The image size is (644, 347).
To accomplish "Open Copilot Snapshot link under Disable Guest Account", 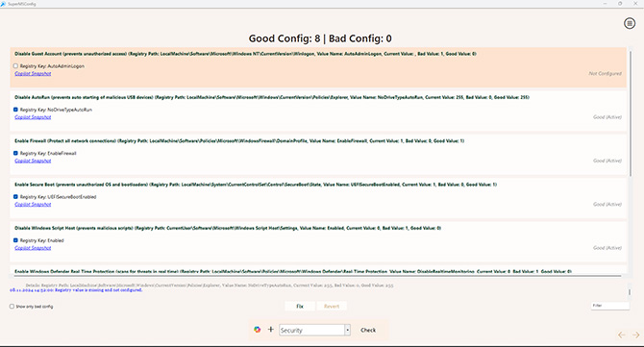I will coord(33,73).
